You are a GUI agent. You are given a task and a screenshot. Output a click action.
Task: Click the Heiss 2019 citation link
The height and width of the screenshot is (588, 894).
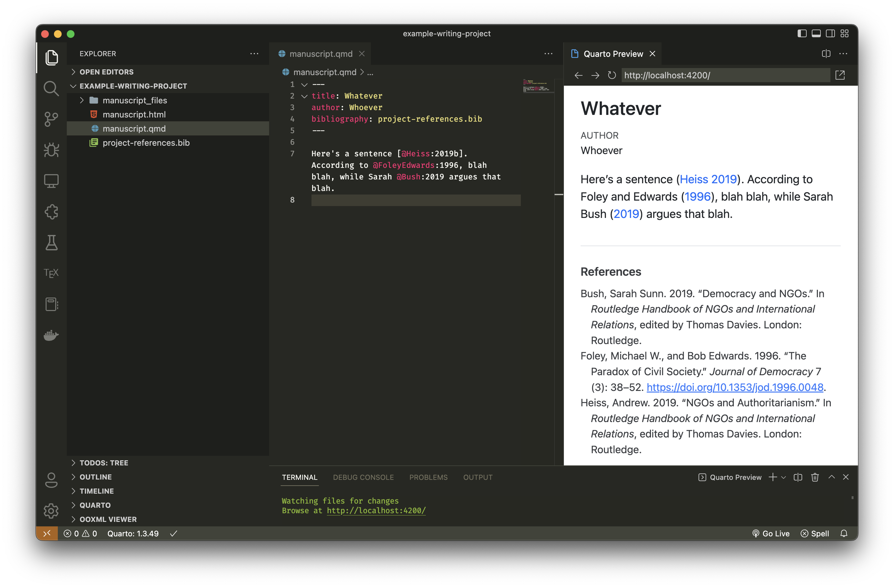pyautogui.click(x=708, y=179)
